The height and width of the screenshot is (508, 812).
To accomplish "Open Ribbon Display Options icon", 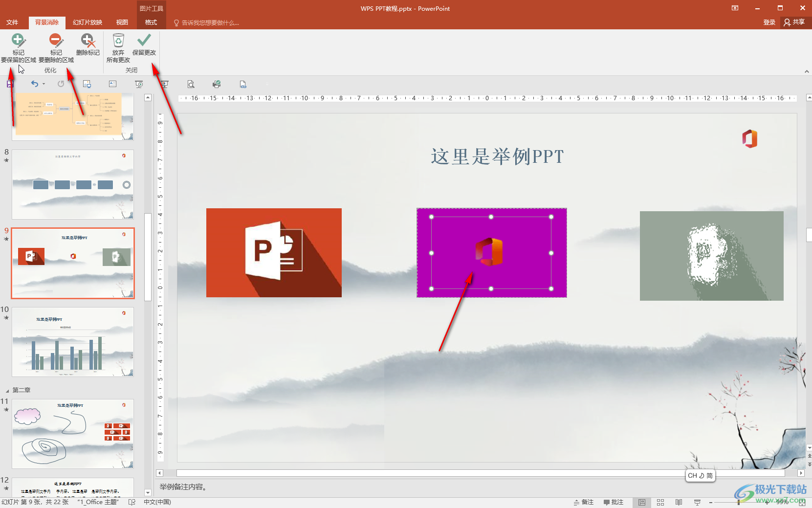I will pos(735,8).
